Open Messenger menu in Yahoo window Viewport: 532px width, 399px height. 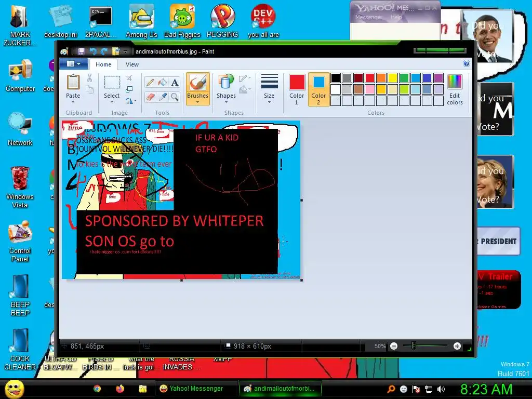(368, 17)
